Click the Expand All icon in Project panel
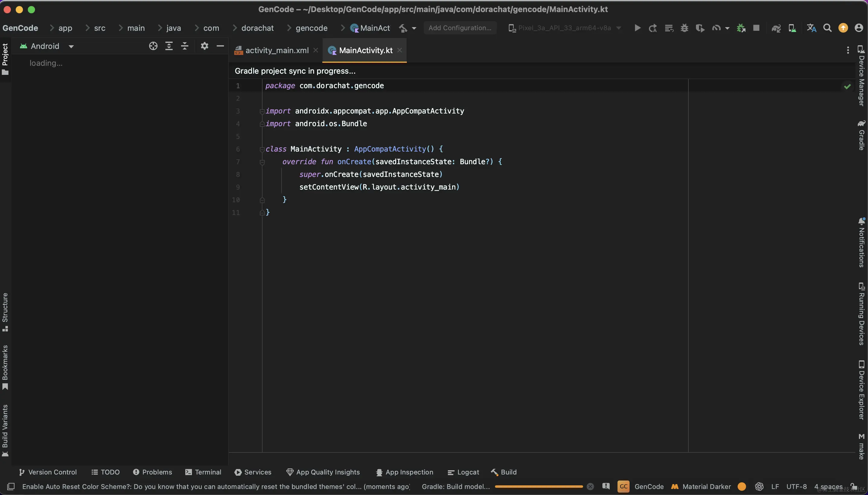Viewport: 868px width, 495px height. [x=169, y=46]
